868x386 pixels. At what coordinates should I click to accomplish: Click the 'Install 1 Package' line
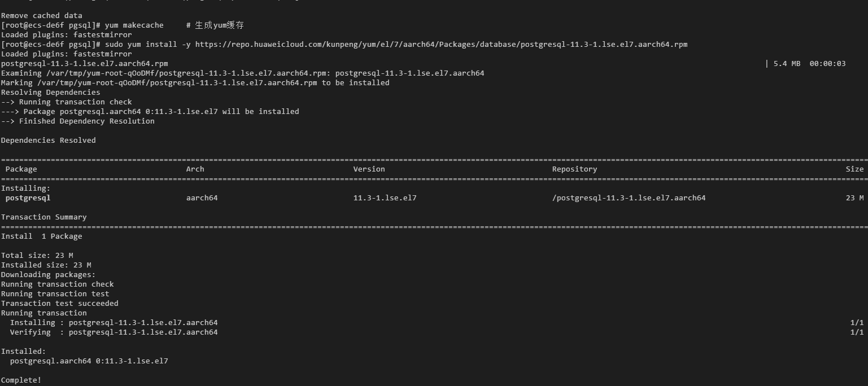(x=41, y=236)
